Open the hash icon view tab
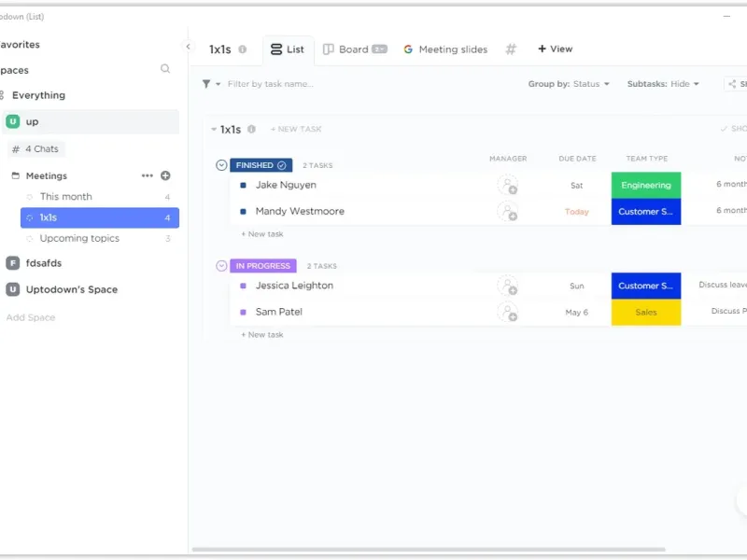This screenshot has width=747, height=560. click(511, 49)
